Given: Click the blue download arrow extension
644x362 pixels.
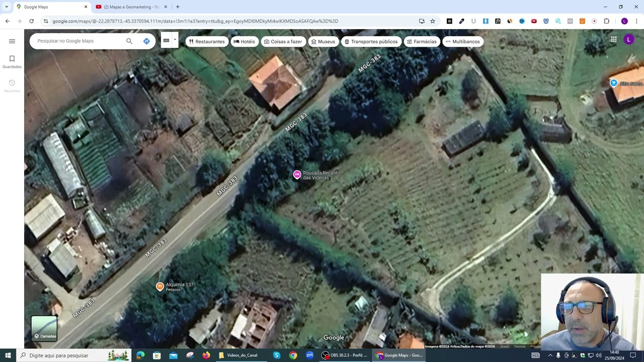Looking at the screenshot, I should 486,21.
